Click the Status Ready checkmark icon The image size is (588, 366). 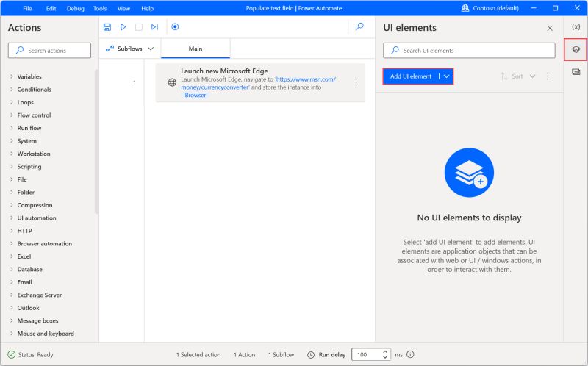[12, 354]
